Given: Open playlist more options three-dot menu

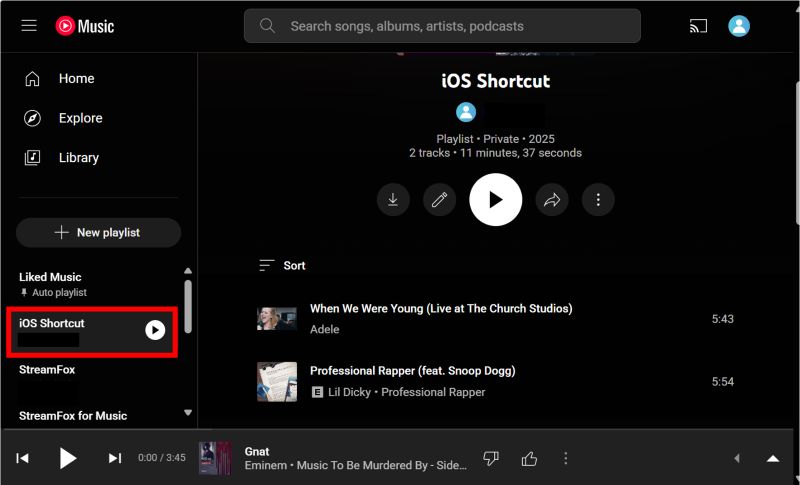Looking at the screenshot, I should 598,200.
